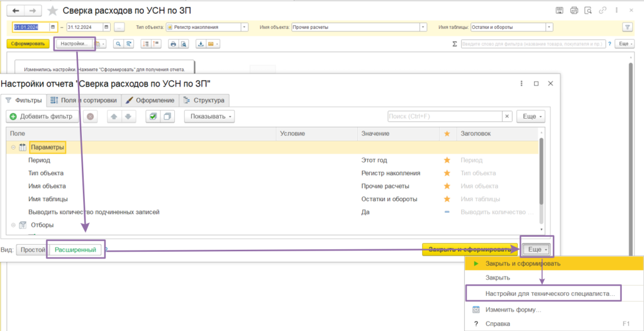Viewport: 644px width, 331px height.
Task: Uncheck all filters with the empty boxes button
Action: tap(167, 116)
